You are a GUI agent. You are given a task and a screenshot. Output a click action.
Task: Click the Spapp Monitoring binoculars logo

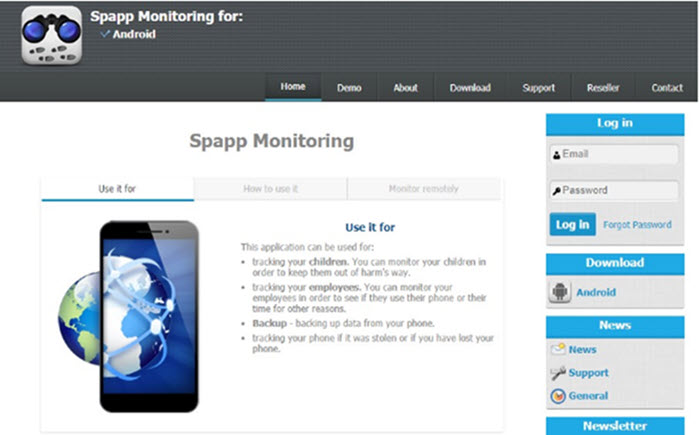(x=52, y=35)
